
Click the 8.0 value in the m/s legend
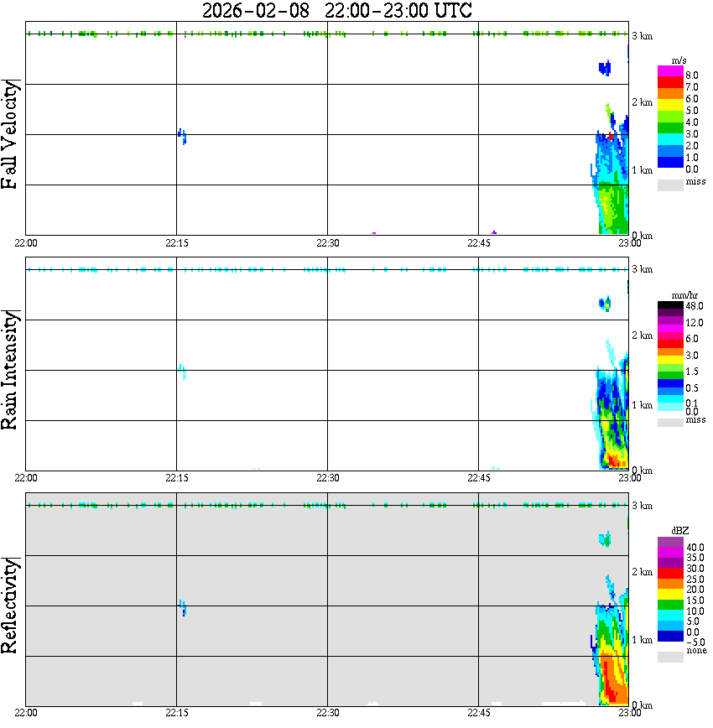[692, 75]
